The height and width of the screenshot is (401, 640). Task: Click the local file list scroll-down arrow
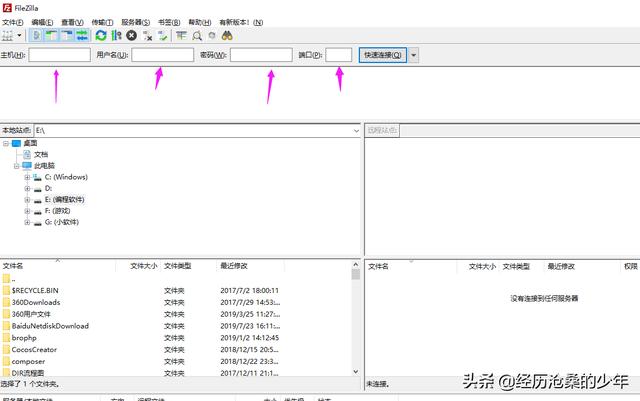(x=356, y=372)
